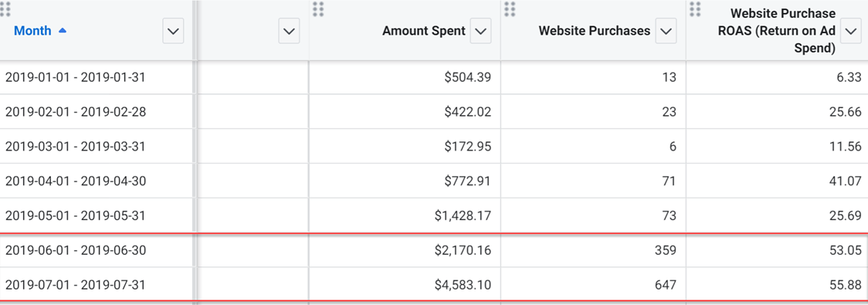Open the Month column dropdown
Viewport: 868px width, 305px height.
pyautogui.click(x=173, y=32)
